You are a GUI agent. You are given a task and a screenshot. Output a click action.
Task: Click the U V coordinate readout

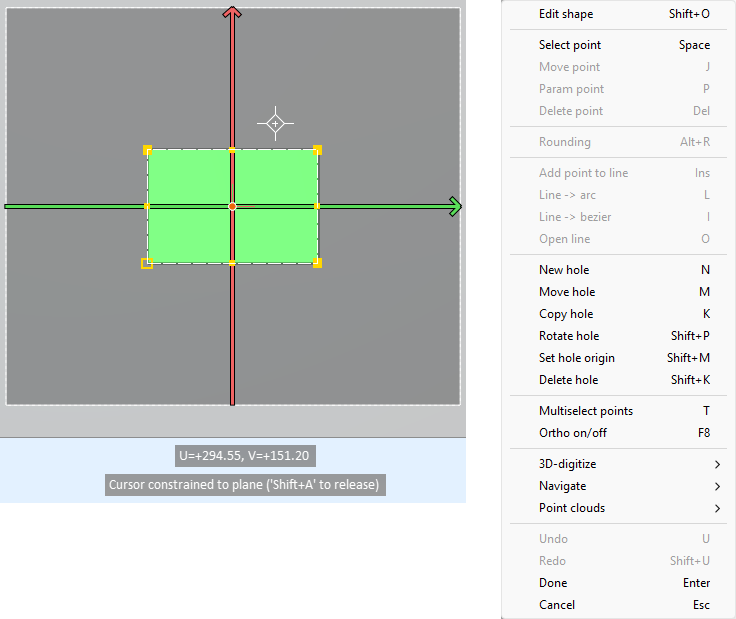[x=245, y=456]
